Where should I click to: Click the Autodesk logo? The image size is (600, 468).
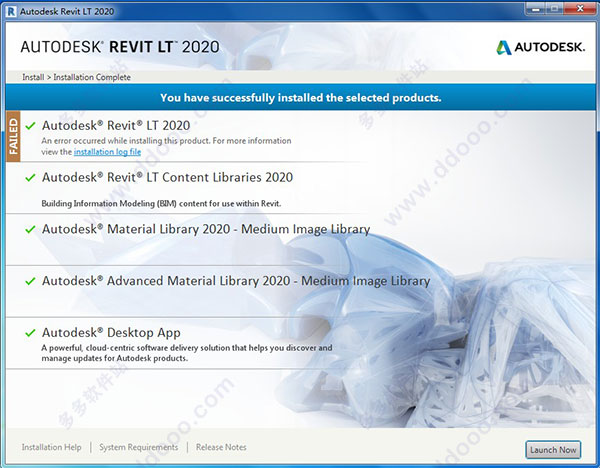[541, 47]
